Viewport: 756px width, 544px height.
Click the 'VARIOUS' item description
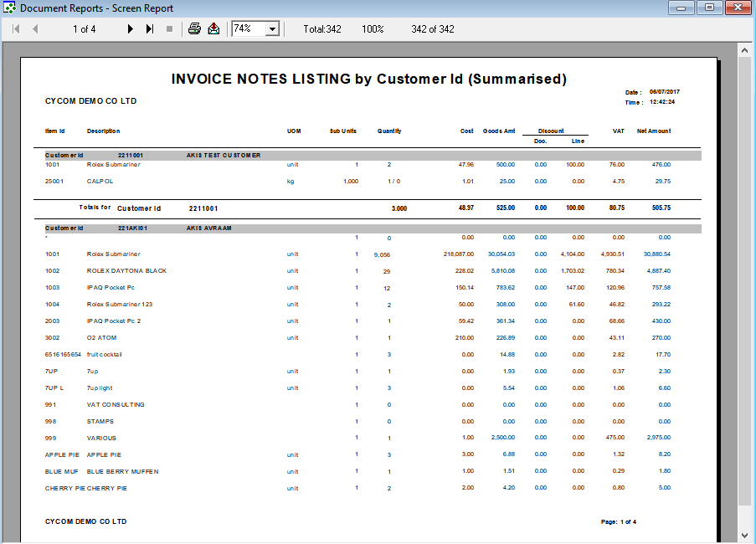pos(102,438)
